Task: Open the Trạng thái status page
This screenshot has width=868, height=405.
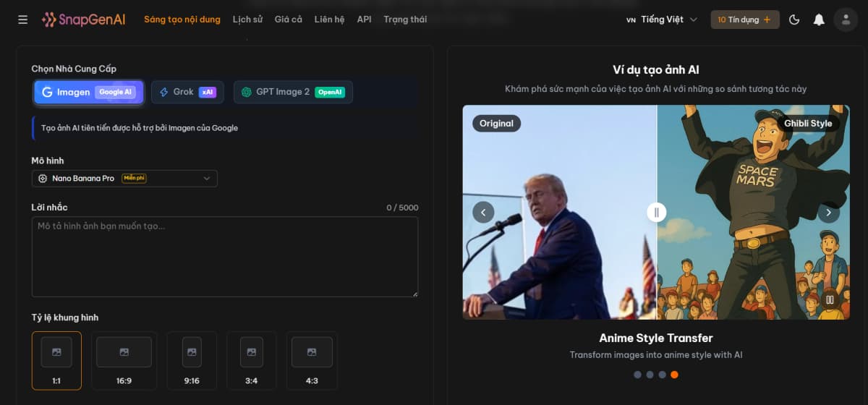Action: (405, 20)
